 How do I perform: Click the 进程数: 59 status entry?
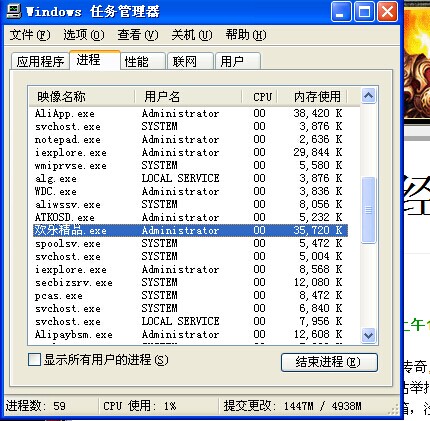point(36,406)
